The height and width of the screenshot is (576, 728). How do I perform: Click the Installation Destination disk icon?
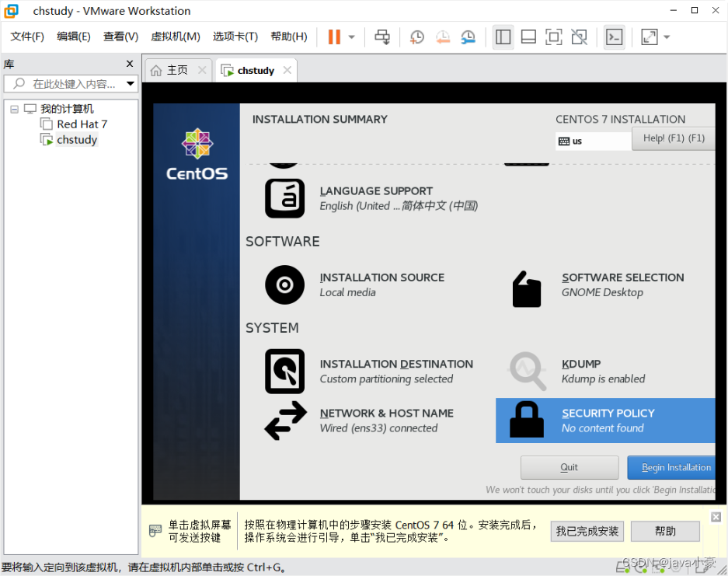click(284, 371)
